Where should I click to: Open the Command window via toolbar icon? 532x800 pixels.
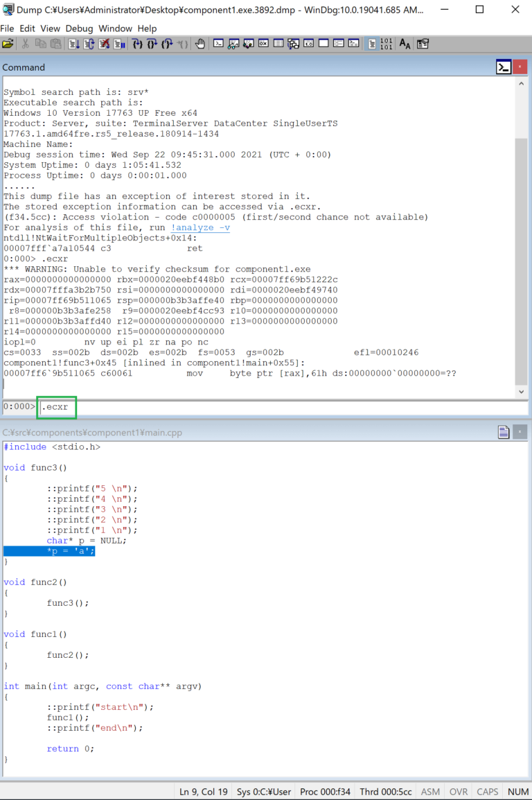218,44
